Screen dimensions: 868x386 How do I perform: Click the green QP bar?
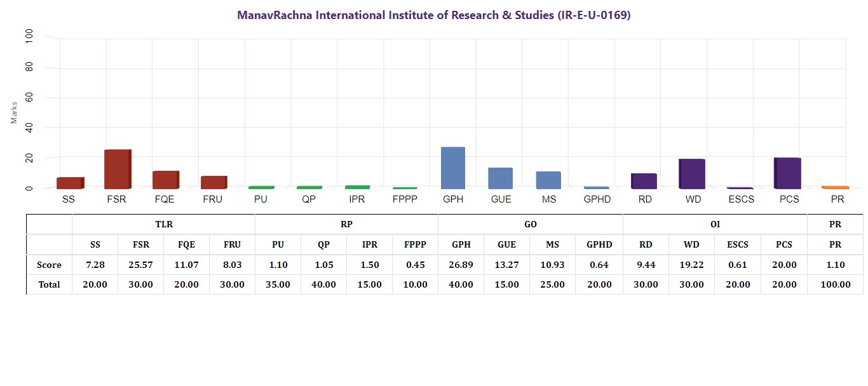309,187
